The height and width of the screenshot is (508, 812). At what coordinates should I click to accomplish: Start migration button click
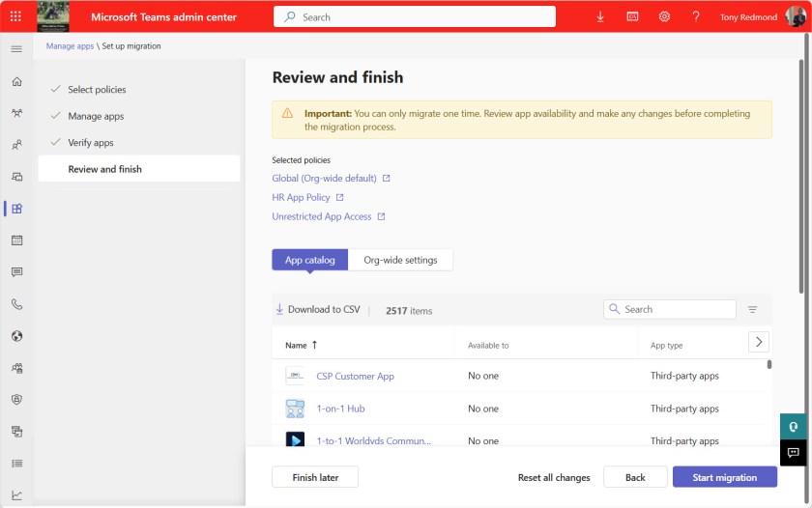pyautogui.click(x=724, y=477)
